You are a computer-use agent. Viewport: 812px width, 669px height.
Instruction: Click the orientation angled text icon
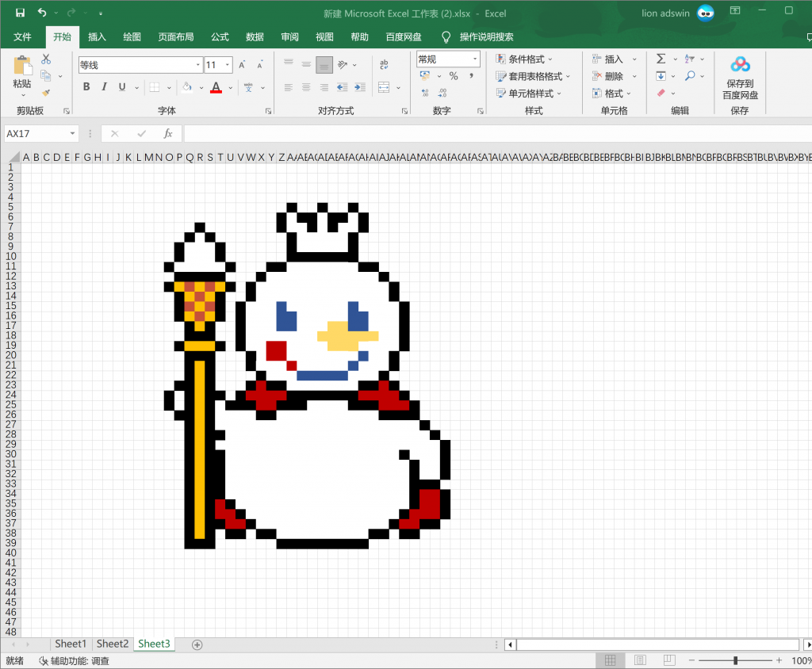[x=343, y=65]
